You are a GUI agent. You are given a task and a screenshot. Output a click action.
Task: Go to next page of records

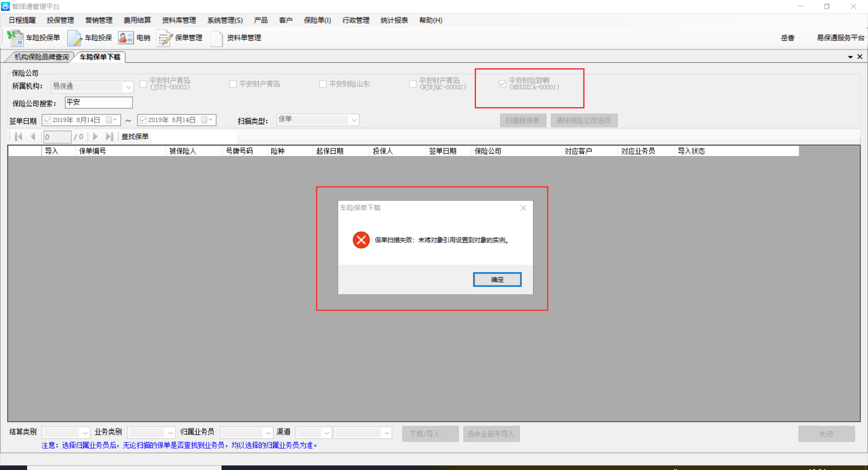tap(95, 136)
